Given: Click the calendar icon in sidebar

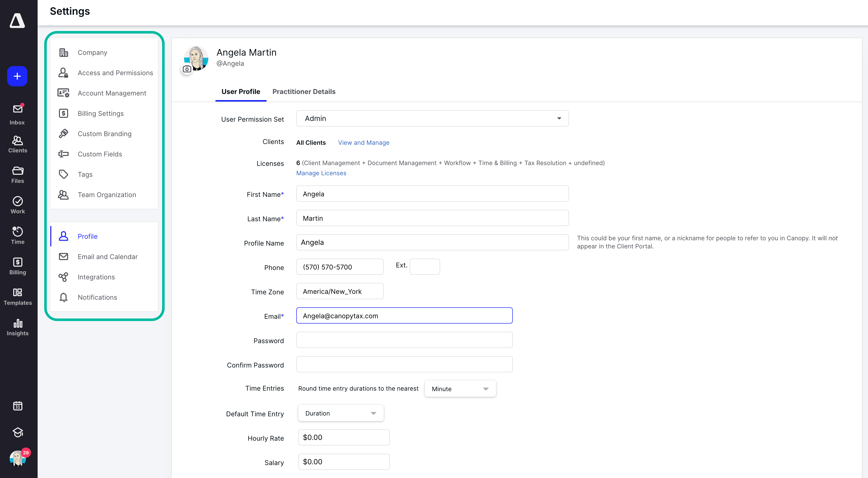Looking at the screenshot, I should pos(18,406).
